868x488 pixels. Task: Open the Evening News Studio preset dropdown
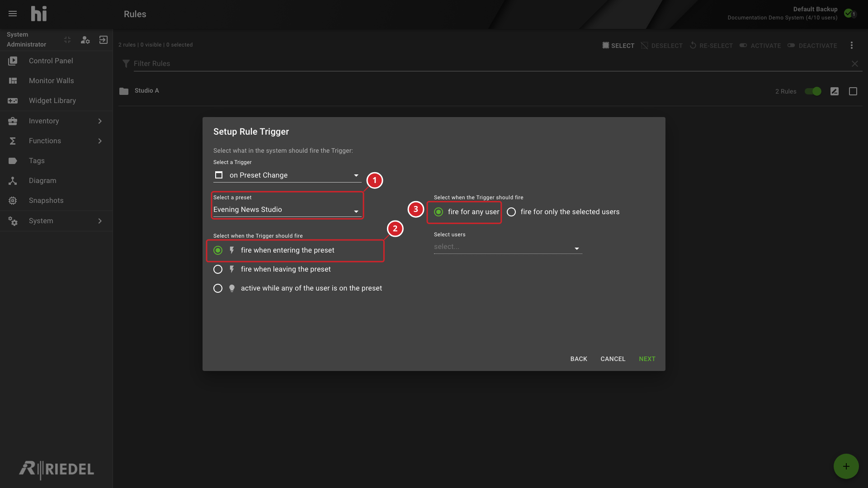tap(287, 210)
